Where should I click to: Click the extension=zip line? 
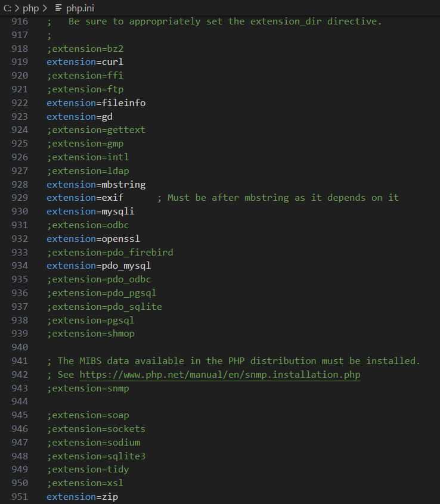(82, 496)
